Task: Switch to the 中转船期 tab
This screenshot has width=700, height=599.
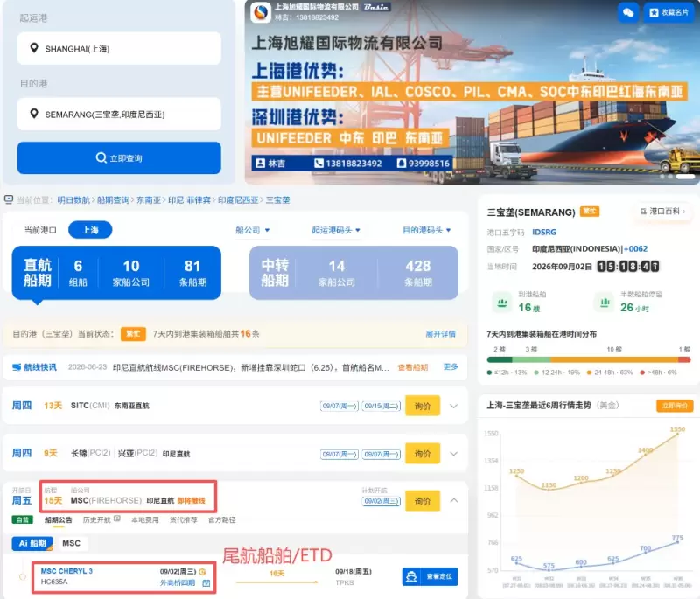Action: tap(353, 273)
